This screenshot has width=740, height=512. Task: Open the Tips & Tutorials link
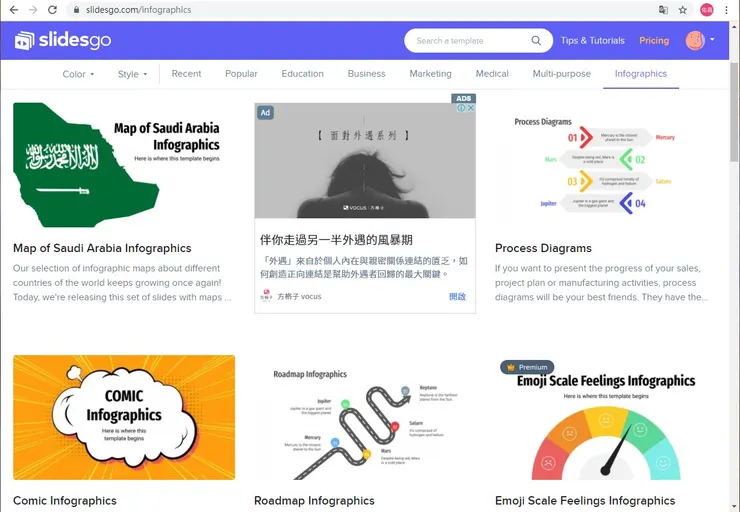click(x=592, y=41)
